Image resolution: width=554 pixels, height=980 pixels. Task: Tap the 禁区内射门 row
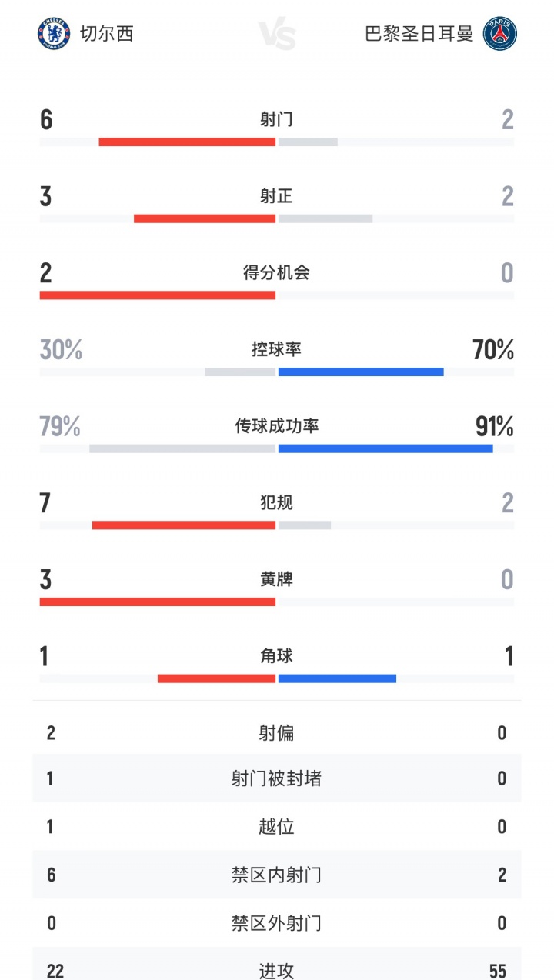[276, 875]
